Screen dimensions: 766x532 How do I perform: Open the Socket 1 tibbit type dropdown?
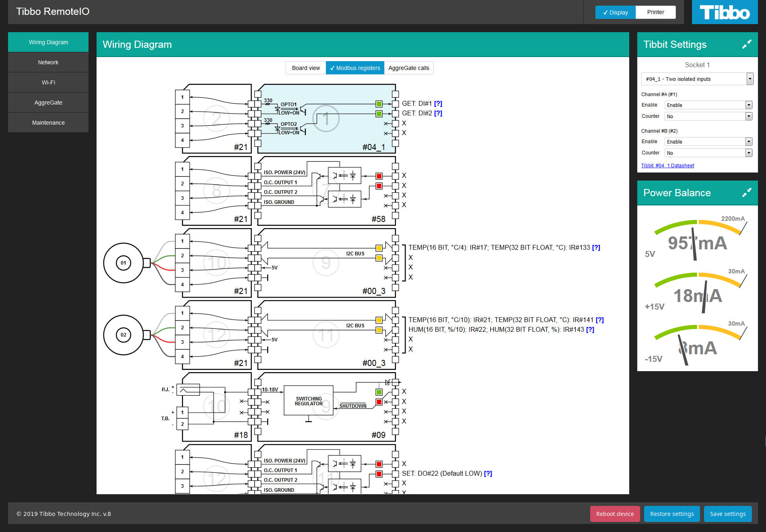pos(697,79)
